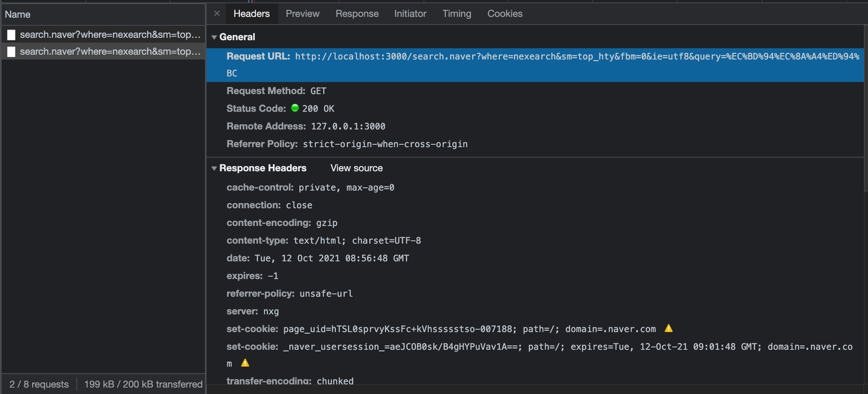Collapse the General section
Image resolution: width=868 pixels, height=394 pixels.
pos(214,37)
